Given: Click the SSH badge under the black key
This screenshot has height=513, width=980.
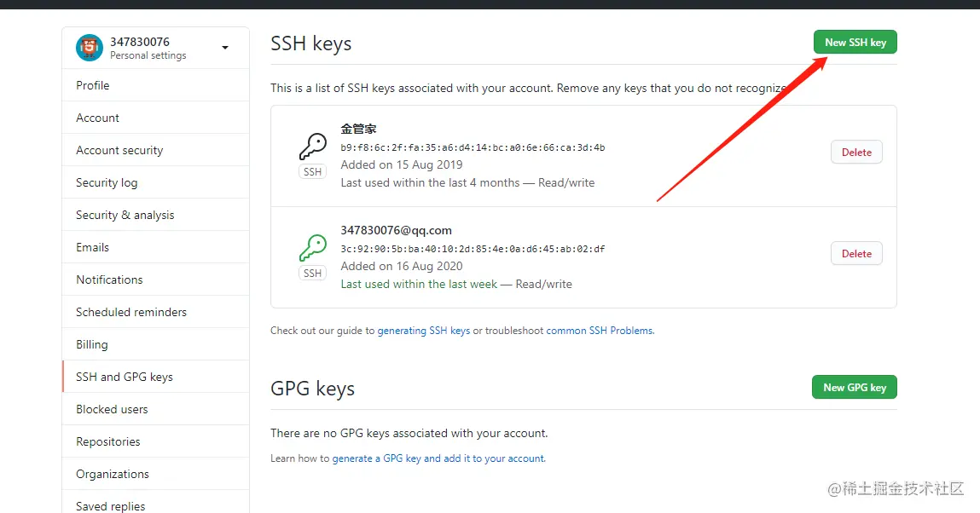Looking at the screenshot, I should click(312, 171).
